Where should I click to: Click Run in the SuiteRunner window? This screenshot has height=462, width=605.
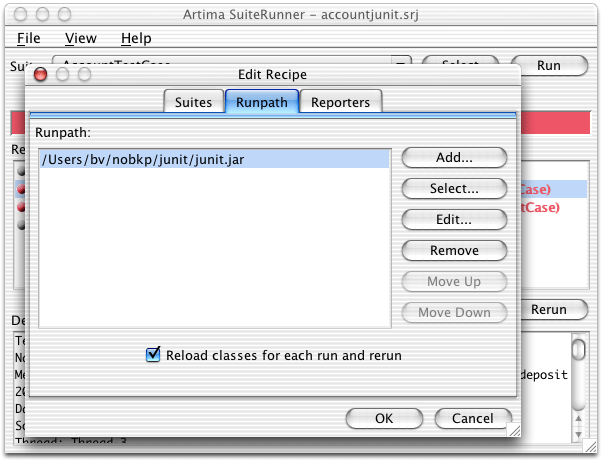(x=549, y=65)
